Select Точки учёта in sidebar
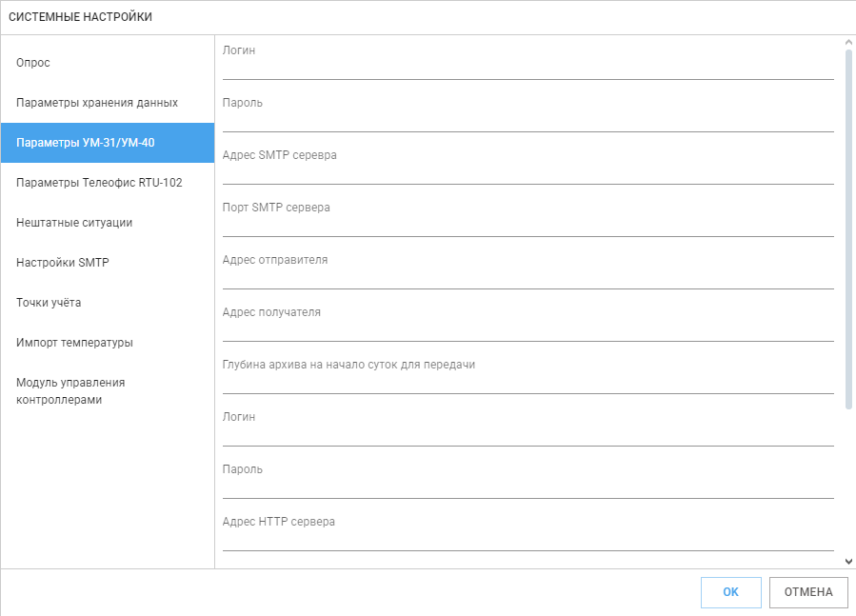 (108, 303)
